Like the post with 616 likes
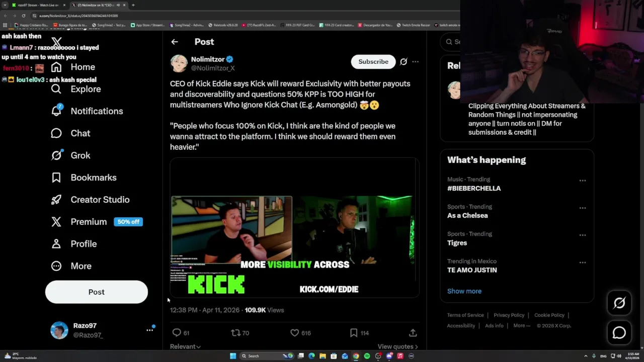 300,333
